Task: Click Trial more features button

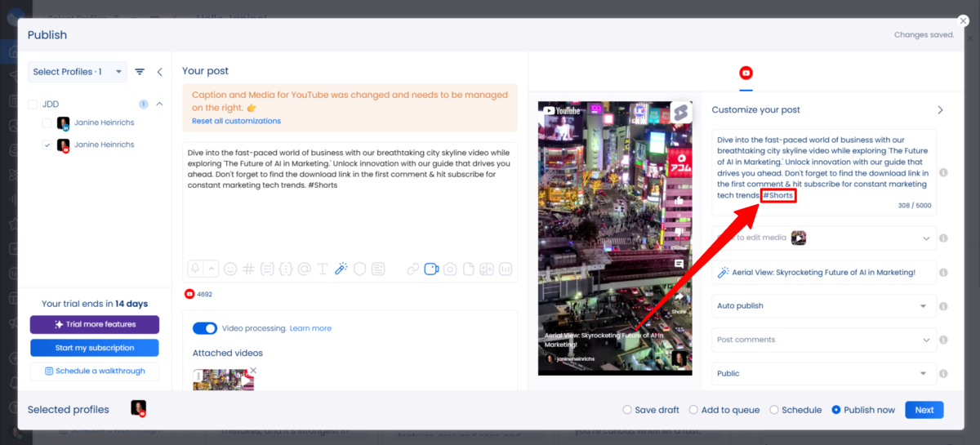Action: click(x=95, y=324)
